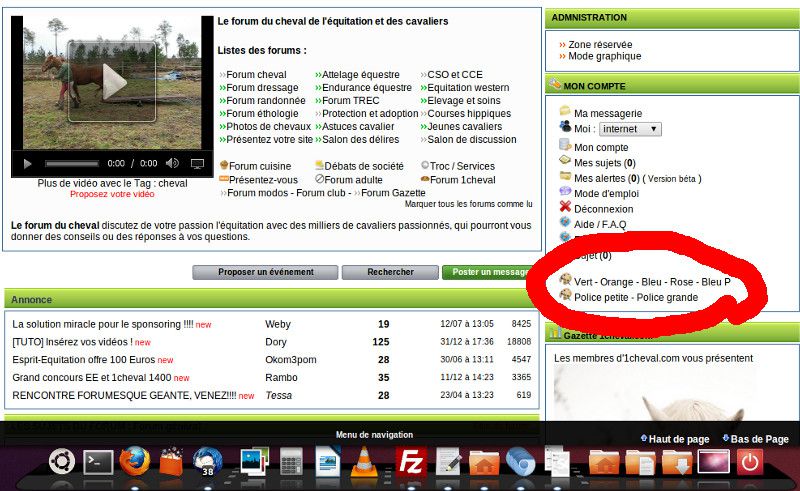Click Proposer un événement button
800x491 pixels.
click(266, 272)
